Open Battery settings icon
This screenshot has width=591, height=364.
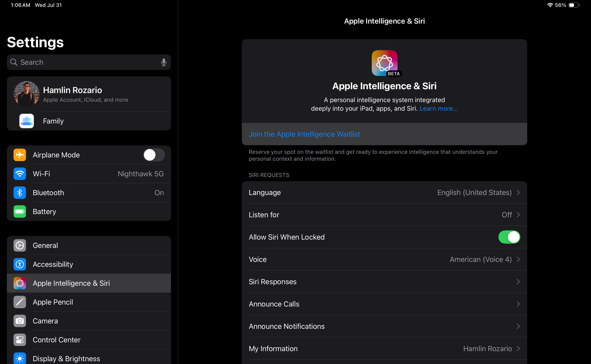pyautogui.click(x=20, y=211)
